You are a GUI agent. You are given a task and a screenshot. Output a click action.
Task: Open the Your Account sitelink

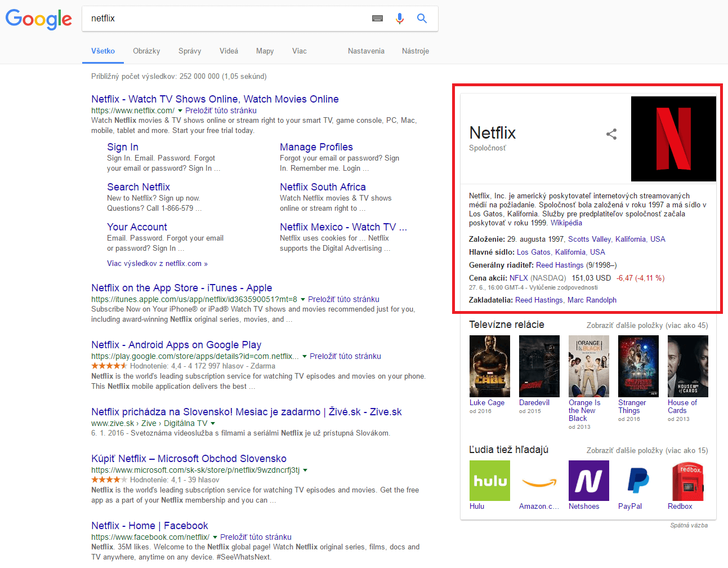click(137, 227)
